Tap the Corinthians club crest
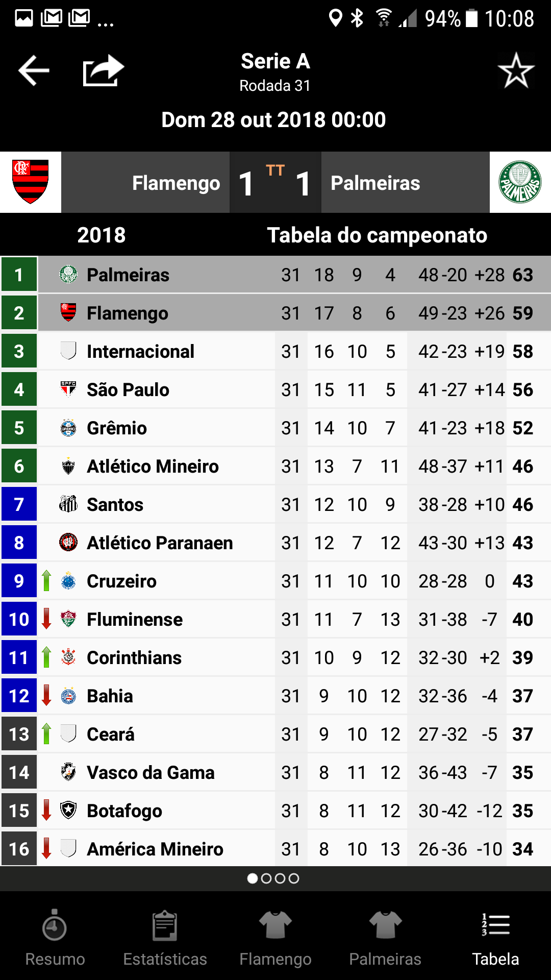The width and height of the screenshot is (551, 980). [68, 657]
